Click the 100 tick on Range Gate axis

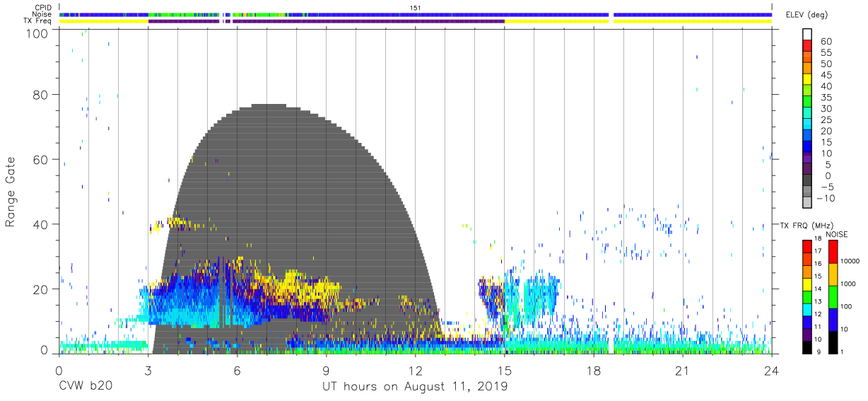coord(37,33)
